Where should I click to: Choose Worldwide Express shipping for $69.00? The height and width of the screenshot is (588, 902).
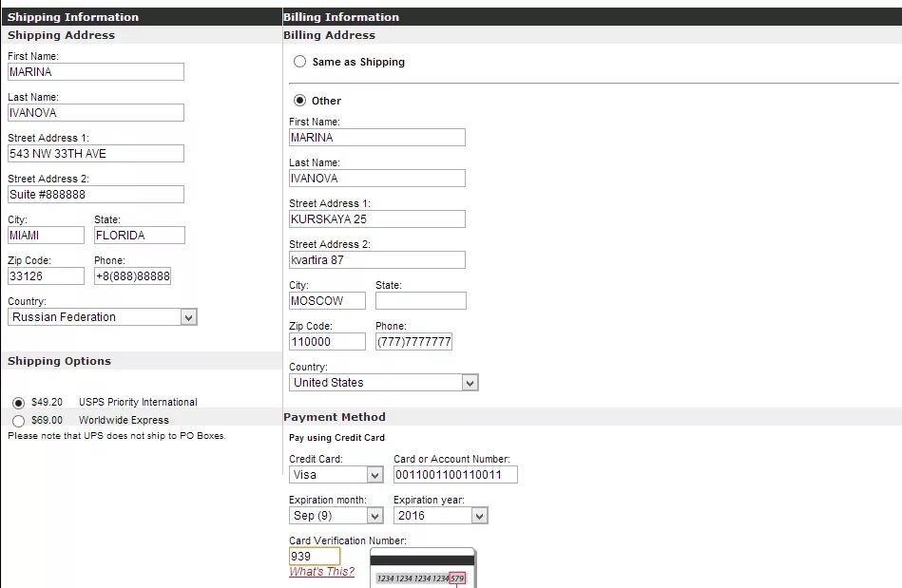(18, 421)
